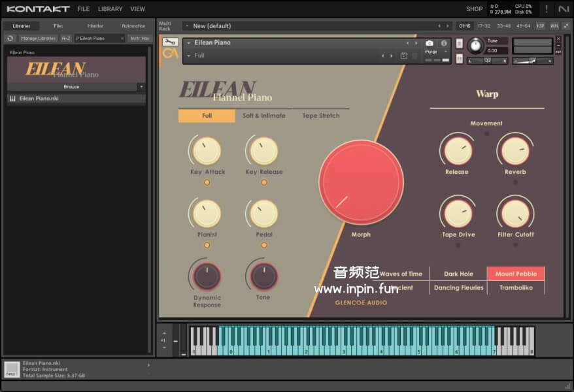The image size is (574, 392).
Task: Click the snapshot camera icon
Action: click(x=430, y=43)
